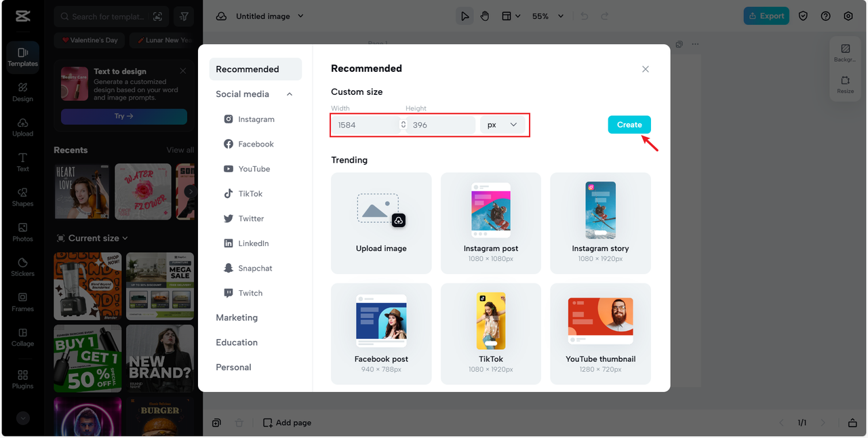This screenshot has width=868, height=438.
Task: Click the Create button
Action: tap(629, 125)
